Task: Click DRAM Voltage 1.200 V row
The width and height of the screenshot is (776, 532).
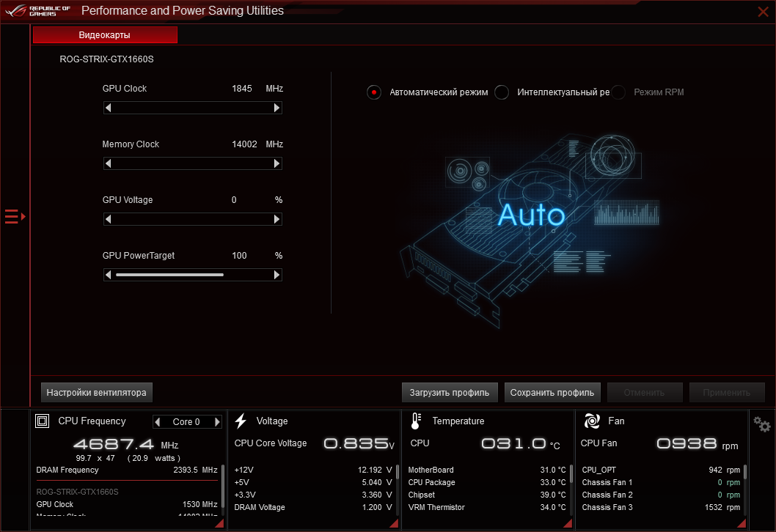Action: pos(313,507)
